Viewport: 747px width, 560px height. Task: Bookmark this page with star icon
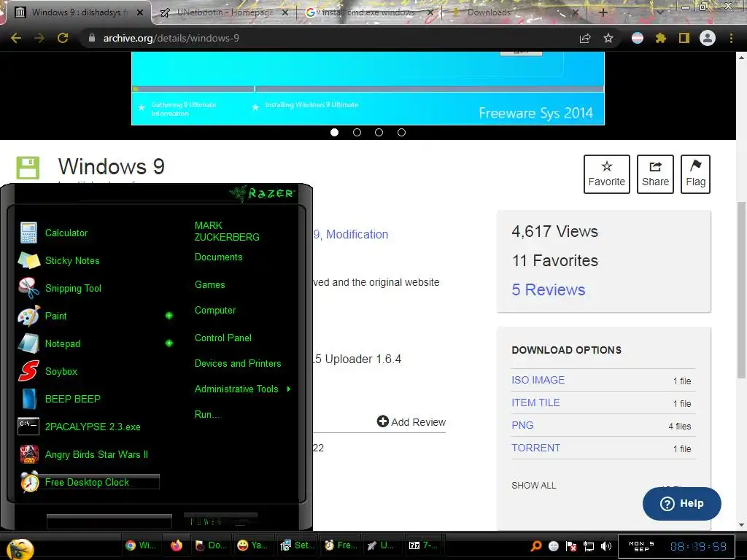click(x=608, y=38)
